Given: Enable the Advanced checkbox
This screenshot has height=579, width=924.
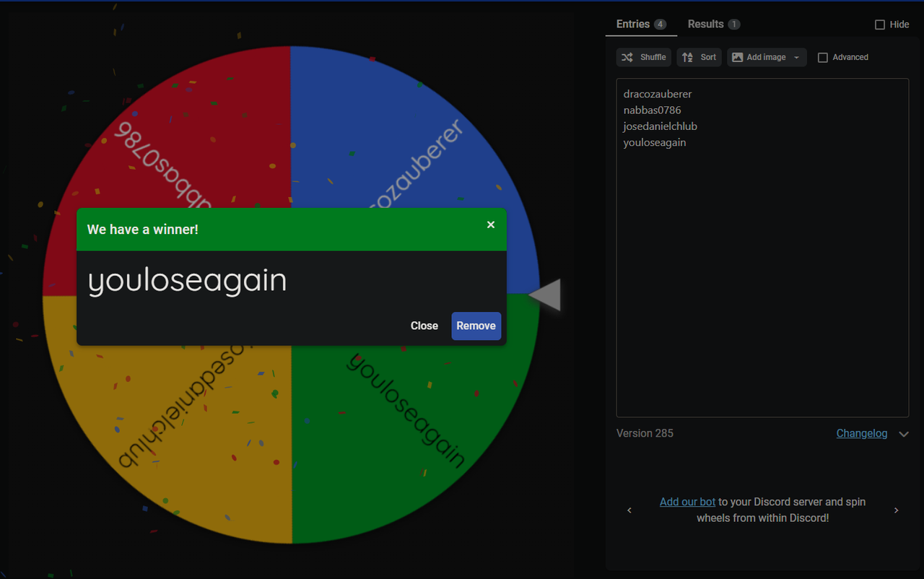Looking at the screenshot, I should tap(822, 58).
